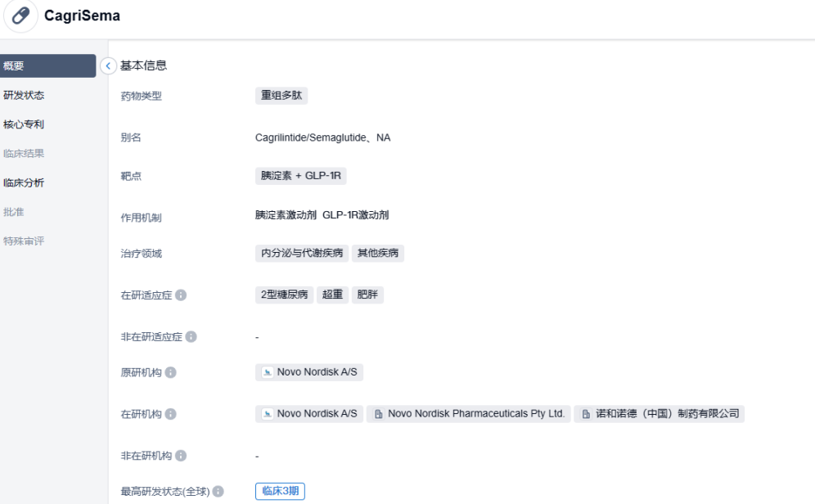Click info icon beside 在研机构
Viewport: 815px width, 504px height.
click(170, 414)
